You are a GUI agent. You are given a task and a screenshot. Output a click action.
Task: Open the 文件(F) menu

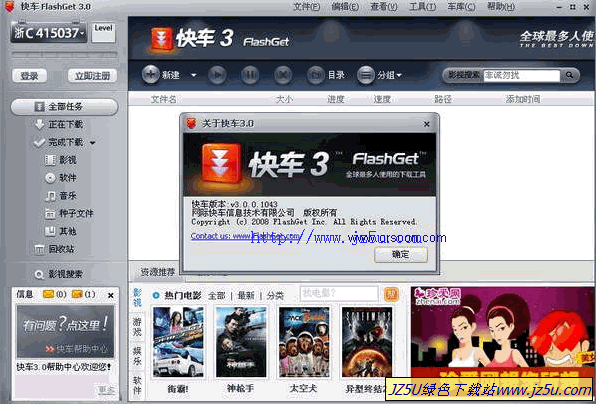click(x=306, y=7)
